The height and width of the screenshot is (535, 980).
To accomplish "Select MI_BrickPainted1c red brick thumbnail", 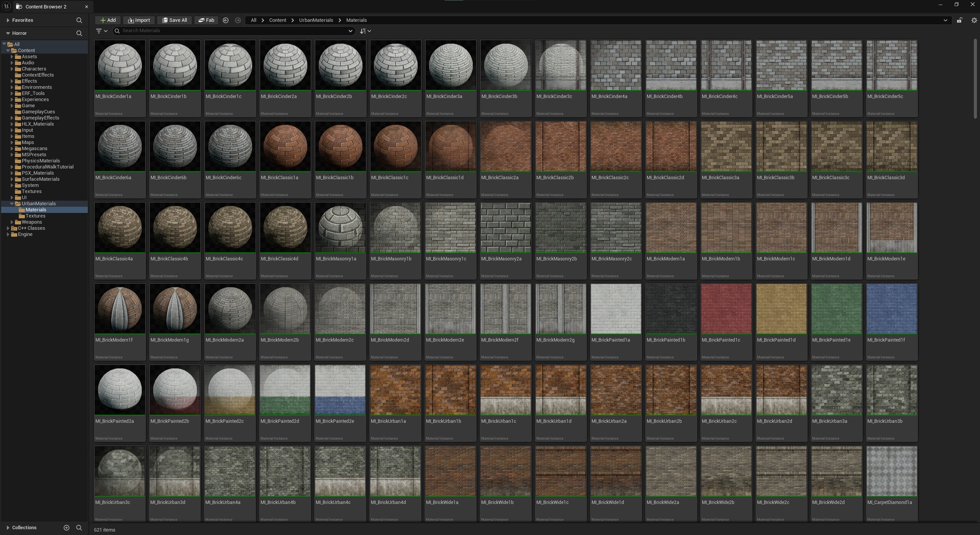I will [x=727, y=309].
